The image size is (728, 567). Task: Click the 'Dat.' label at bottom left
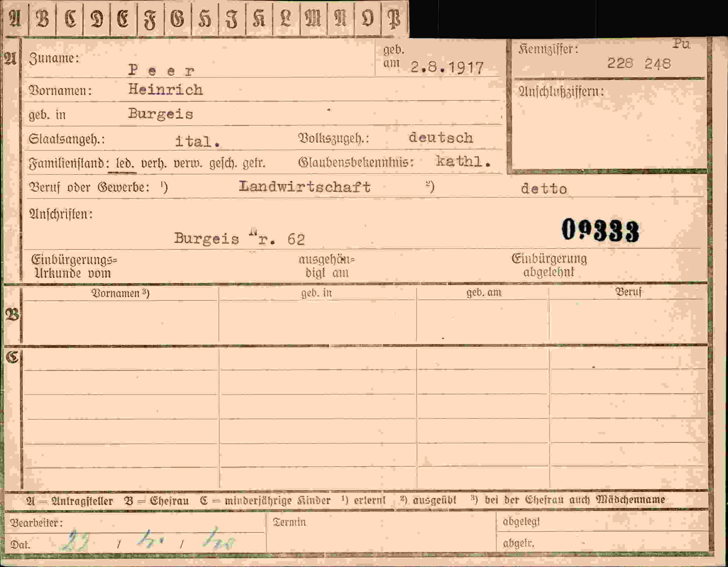point(20,545)
